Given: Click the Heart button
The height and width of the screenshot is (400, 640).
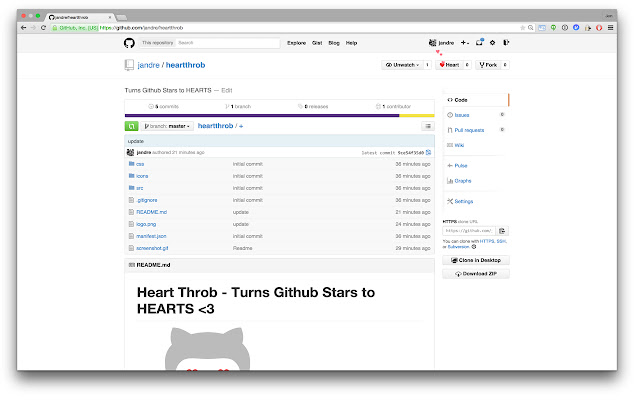Looking at the screenshot, I should pyautogui.click(x=449, y=65).
